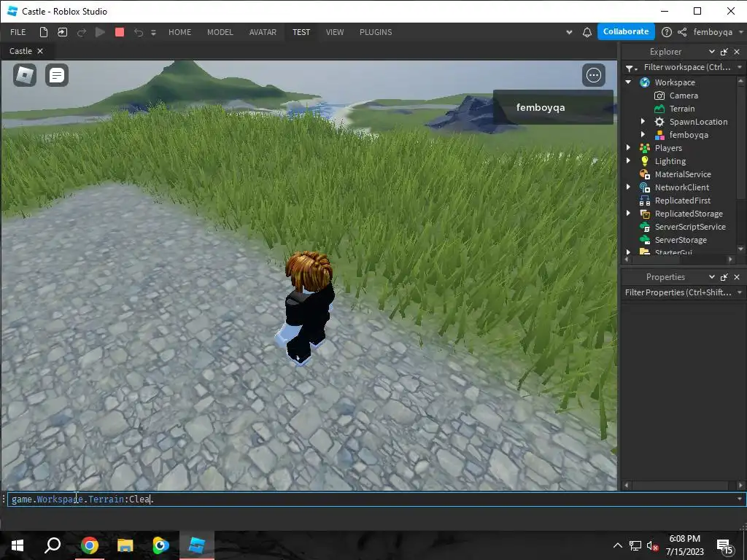Open the Roblox menu icon in viewport
Screen dimensions: 747x560
25,75
